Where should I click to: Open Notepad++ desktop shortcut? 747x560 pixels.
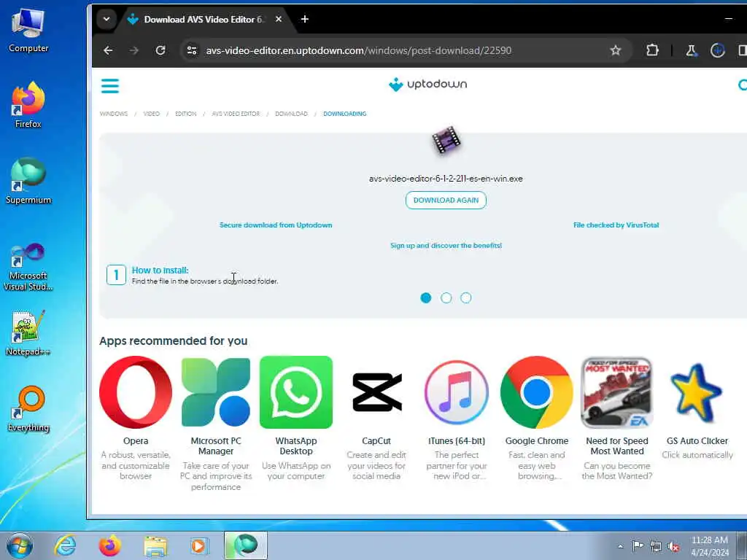(x=28, y=333)
